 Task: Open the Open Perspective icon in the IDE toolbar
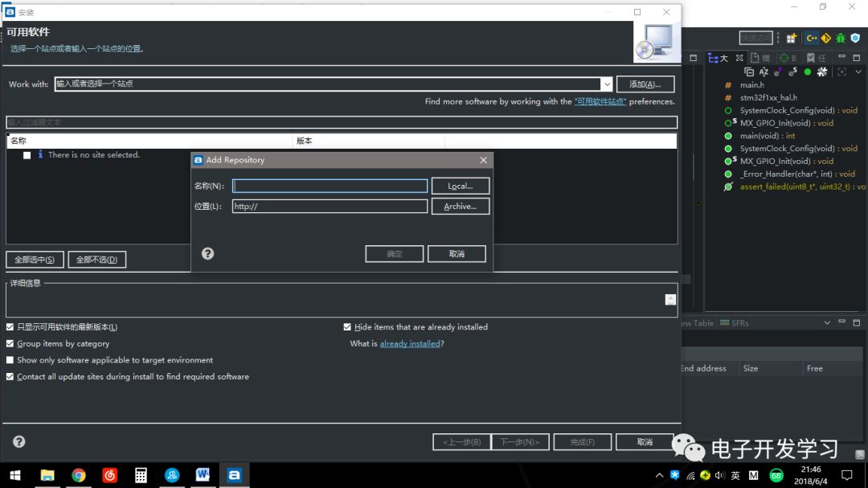click(791, 38)
